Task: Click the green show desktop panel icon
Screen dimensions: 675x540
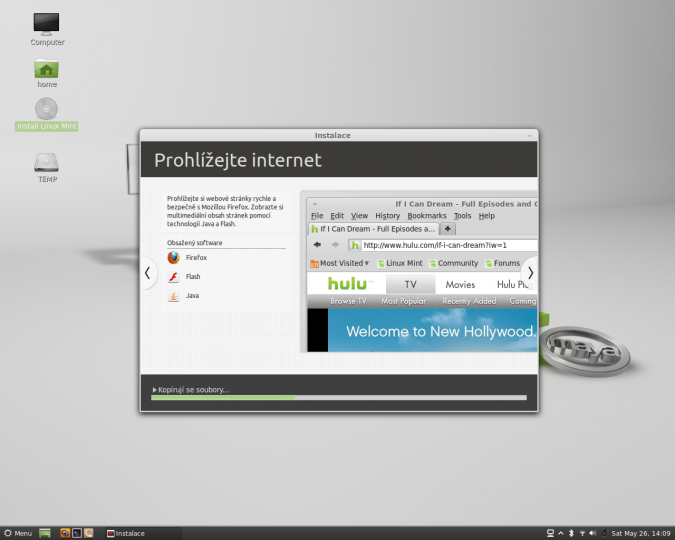Action: [x=45, y=533]
